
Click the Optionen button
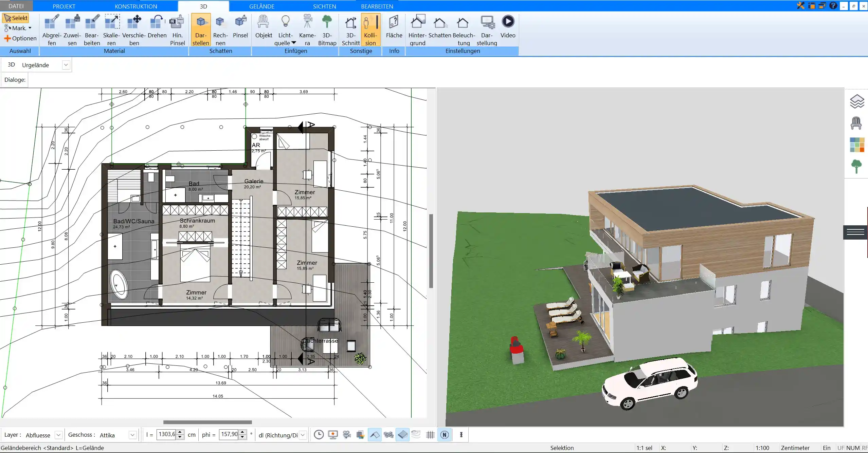click(20, 38)
